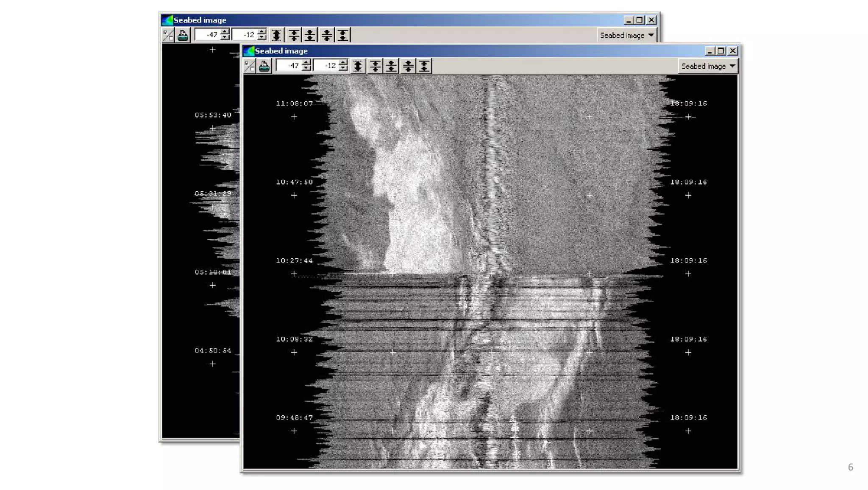Click the last range-adjust arrow icon in front toolbar
The image size is (868, 490).
(424, 66)
